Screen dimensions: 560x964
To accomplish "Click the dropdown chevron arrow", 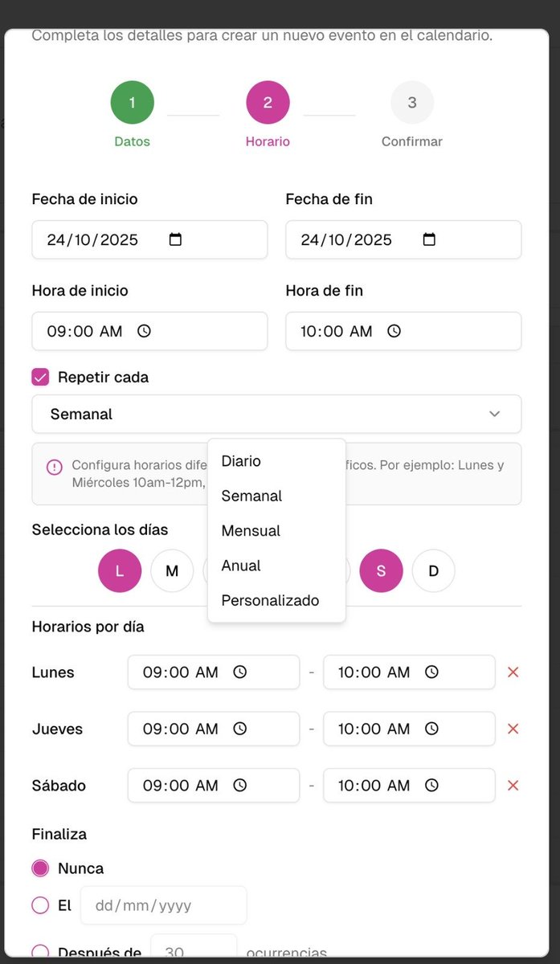I will click(x=494, y=414).
